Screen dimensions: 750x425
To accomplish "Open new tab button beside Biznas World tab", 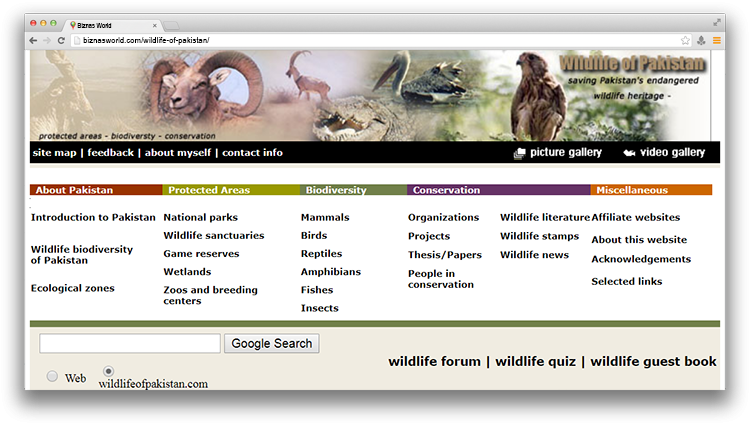I will point(171,25).
